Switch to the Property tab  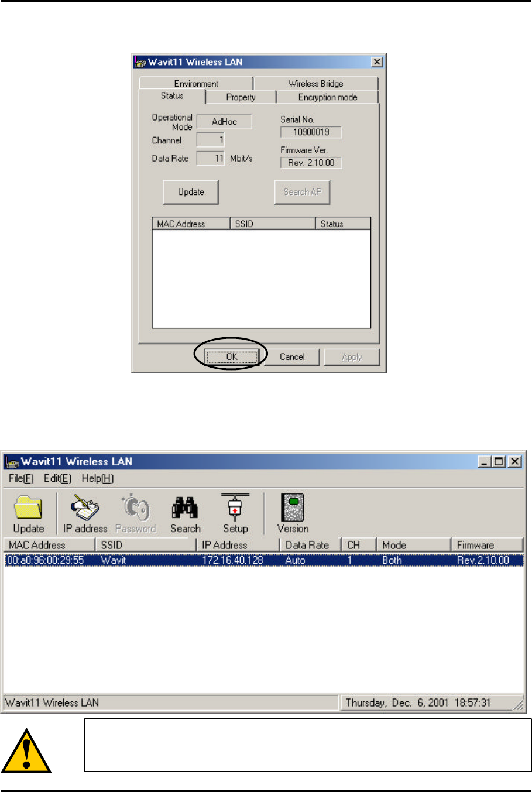click(241, 97)
